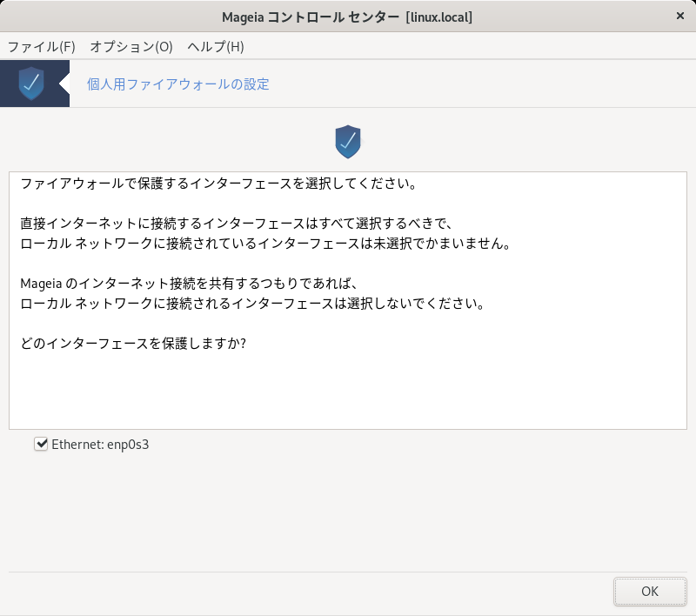
Task: Confirm with the OK button
Action: [650, 591]
